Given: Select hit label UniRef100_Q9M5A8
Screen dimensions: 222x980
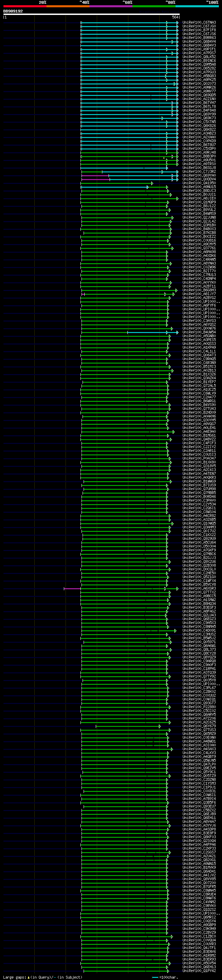Looking at the screenshot, I should pyautogui.click(x=199, y=64).
